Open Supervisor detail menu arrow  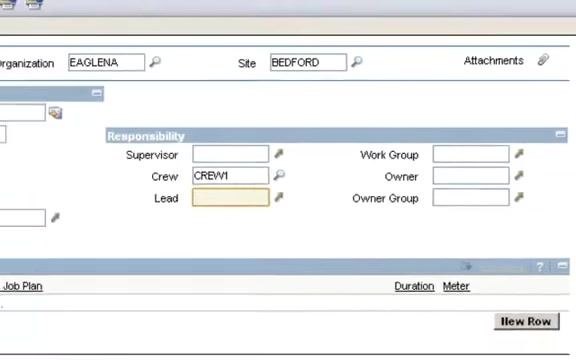[x=279, y=154]
